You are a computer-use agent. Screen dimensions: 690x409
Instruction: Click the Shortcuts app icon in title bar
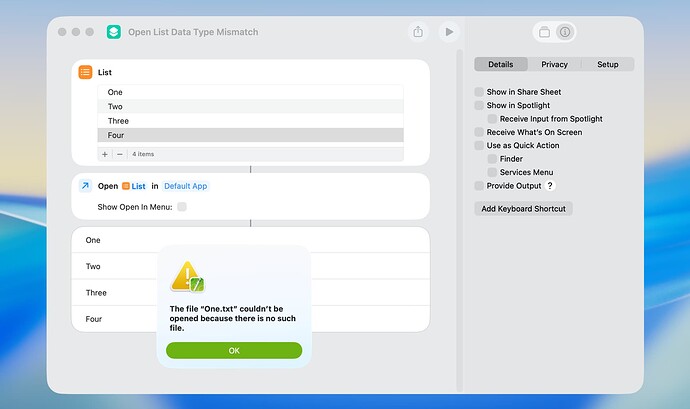pos(114,32)
